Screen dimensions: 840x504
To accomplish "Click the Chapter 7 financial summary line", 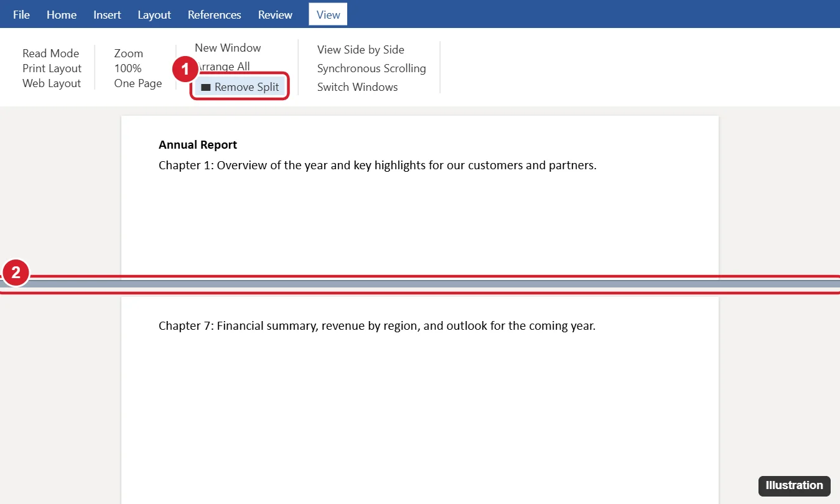I will click(x=377, y=326).
